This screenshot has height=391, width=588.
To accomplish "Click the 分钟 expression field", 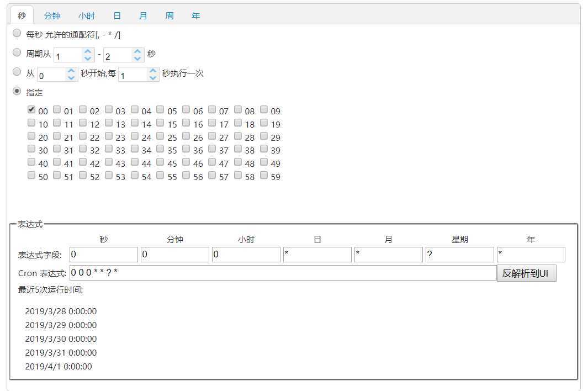I will click(175, 255).
